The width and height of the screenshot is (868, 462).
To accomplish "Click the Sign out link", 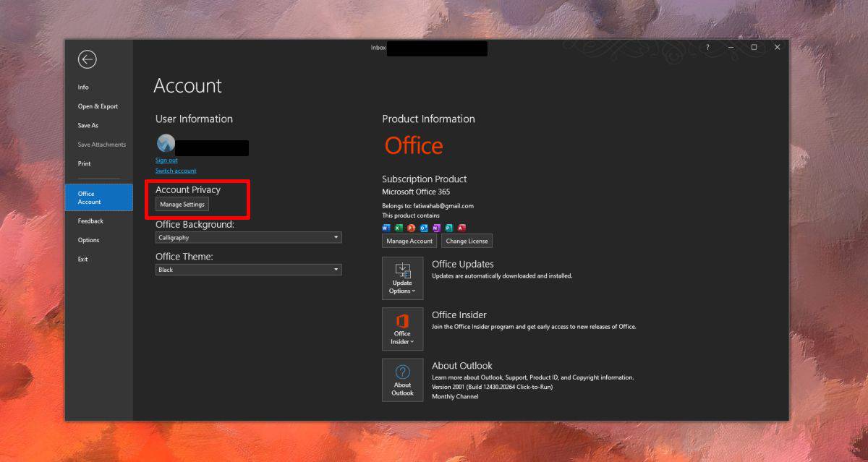I will [x=166, y=161].
